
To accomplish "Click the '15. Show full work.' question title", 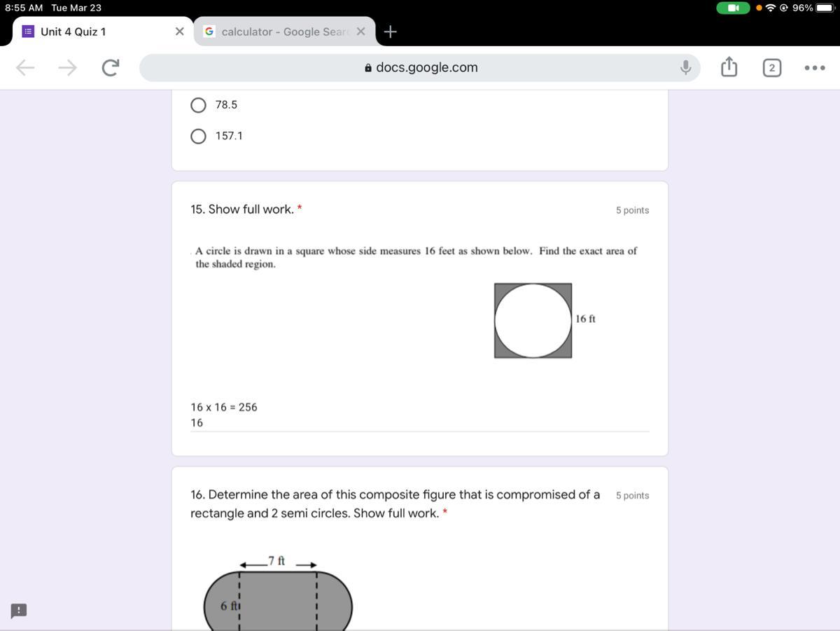I will [242, 209].
